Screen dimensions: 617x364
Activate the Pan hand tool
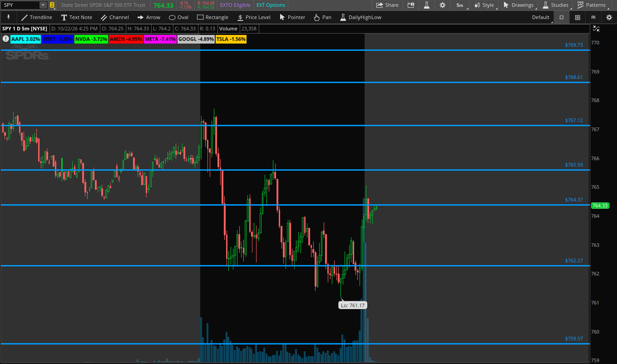pos(322,17)
